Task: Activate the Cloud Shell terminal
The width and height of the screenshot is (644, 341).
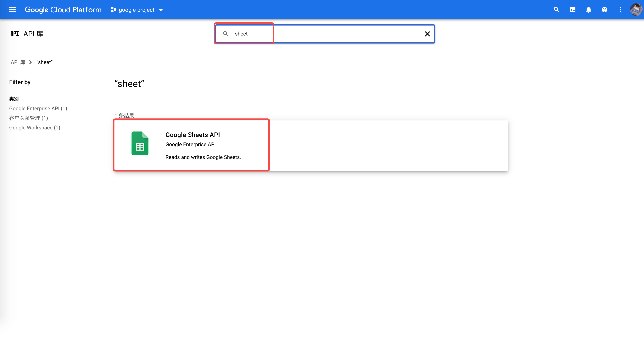Action: tap(572, 10)
